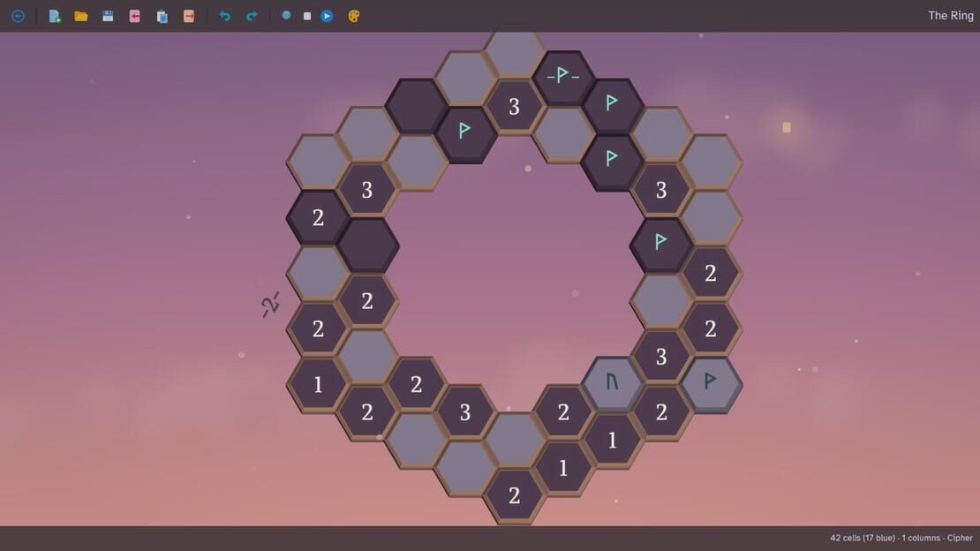The height and width of the screenshot is (551, 980).
Task: Click the level title "The Ring"
Action: pos(951,16)
